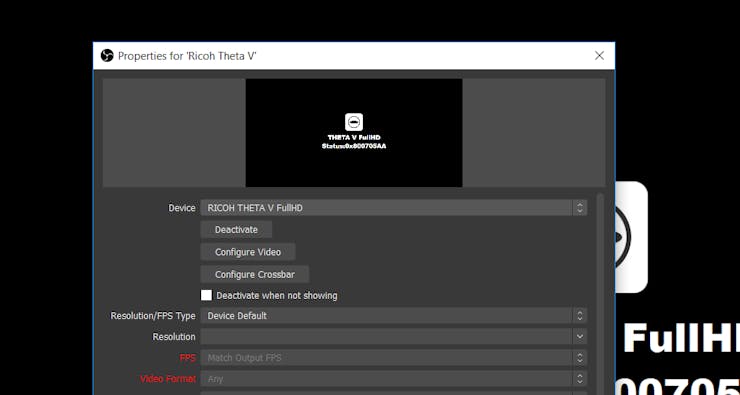Expand the Resolution combo box chevron
This screenshot has width=740, height=395.
tap(580, 337)
